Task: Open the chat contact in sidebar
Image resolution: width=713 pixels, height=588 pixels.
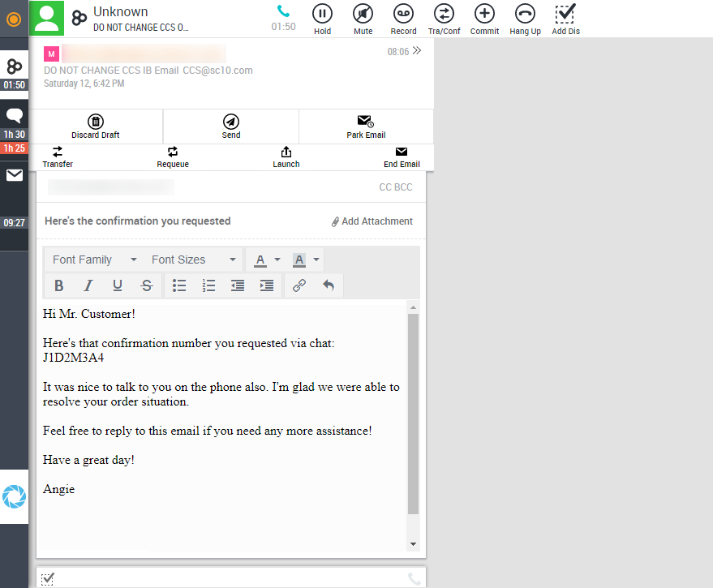Action: [x=14, y=116]
